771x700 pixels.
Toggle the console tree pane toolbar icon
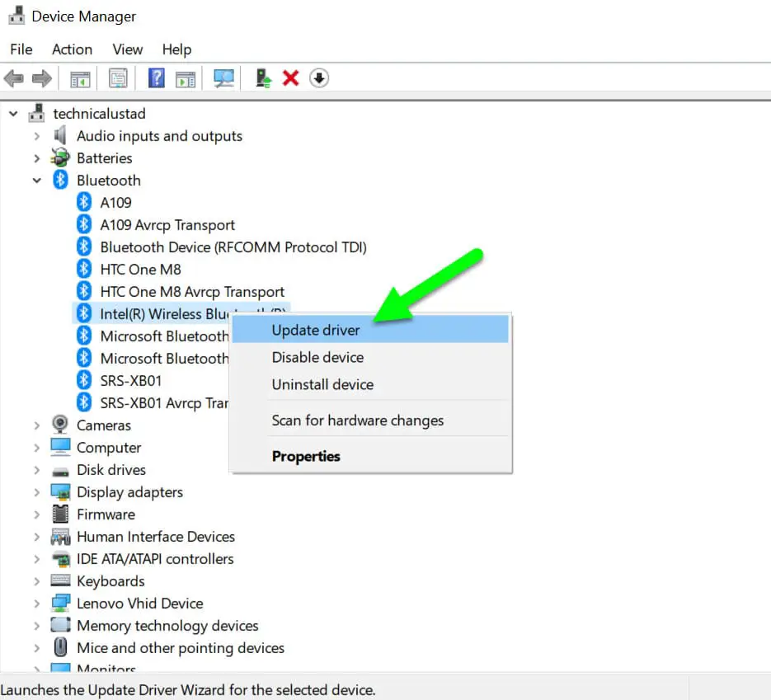(x=80, y=78)
